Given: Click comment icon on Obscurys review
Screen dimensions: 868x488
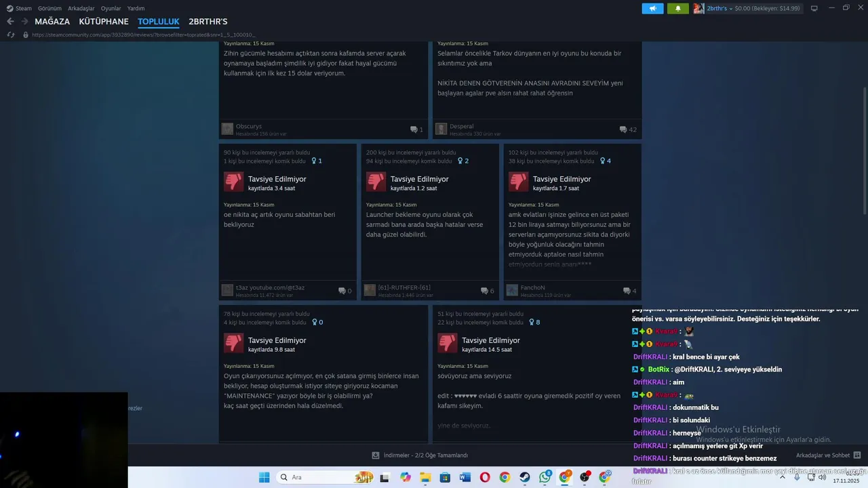Looking at the screenshot, I should tap(414, 129).
